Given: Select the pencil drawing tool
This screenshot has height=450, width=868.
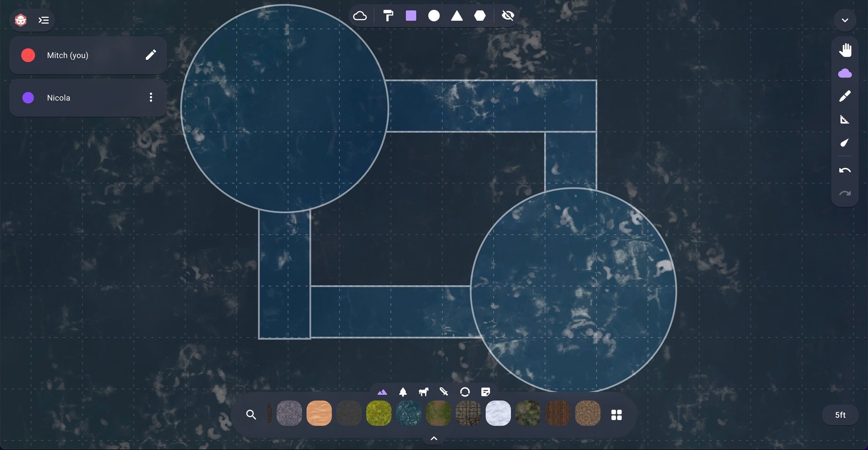Looking at the screenshot, I should tap(845, 96).
